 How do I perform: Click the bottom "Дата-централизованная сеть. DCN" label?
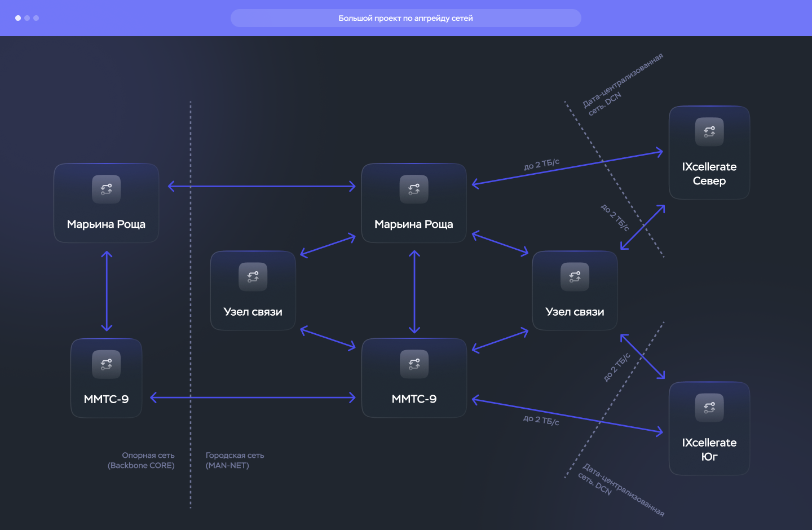point(621,487)
